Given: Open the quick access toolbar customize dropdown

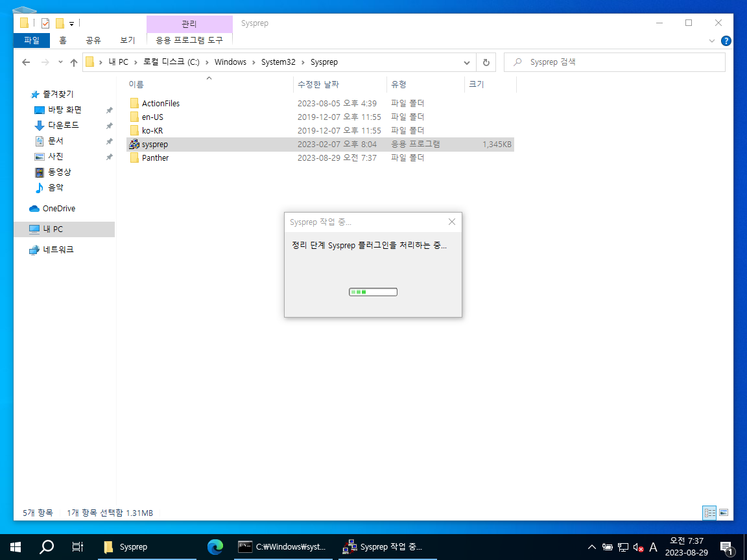Looking at the screenshot, I should 71,23.
